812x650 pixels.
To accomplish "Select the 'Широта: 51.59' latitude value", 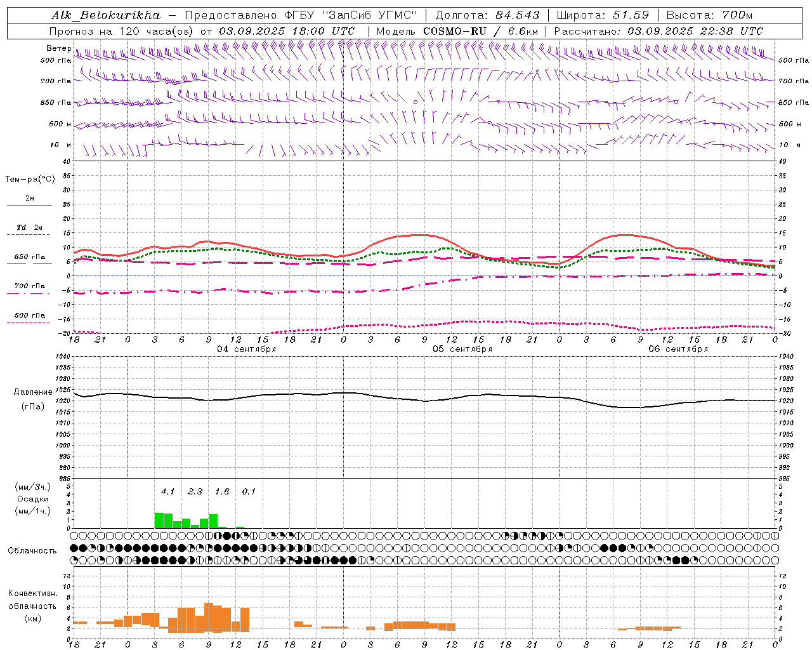I will point(603,15).
